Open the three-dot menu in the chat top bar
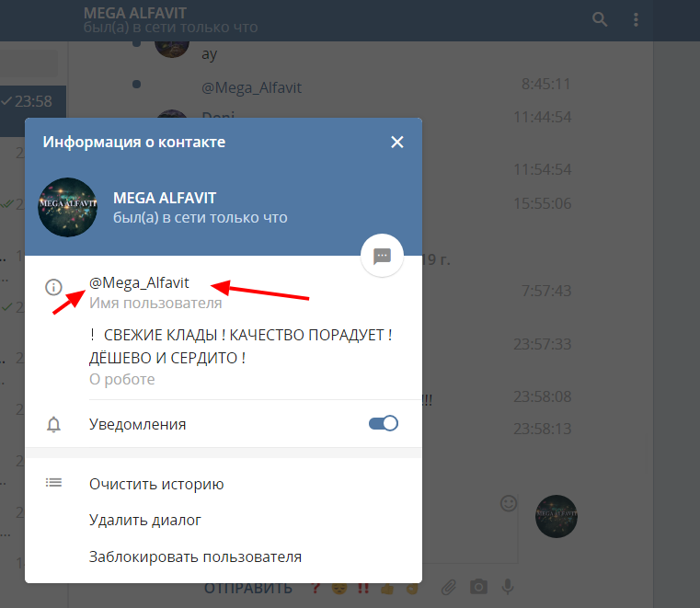The height and width of the screenshot is (608, 700). click(x=636, y=19)
